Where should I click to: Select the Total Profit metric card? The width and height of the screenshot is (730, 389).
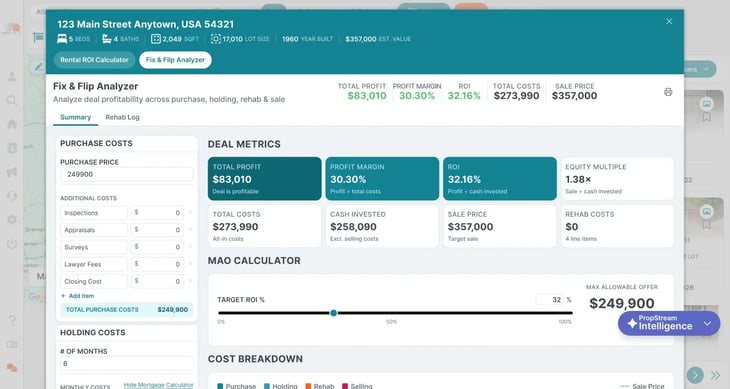(x=264, y=179)
